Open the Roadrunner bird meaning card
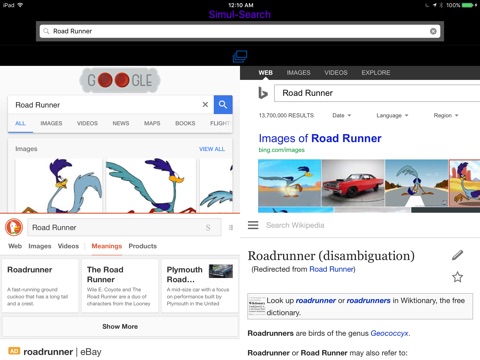 (x=40, y=286)
